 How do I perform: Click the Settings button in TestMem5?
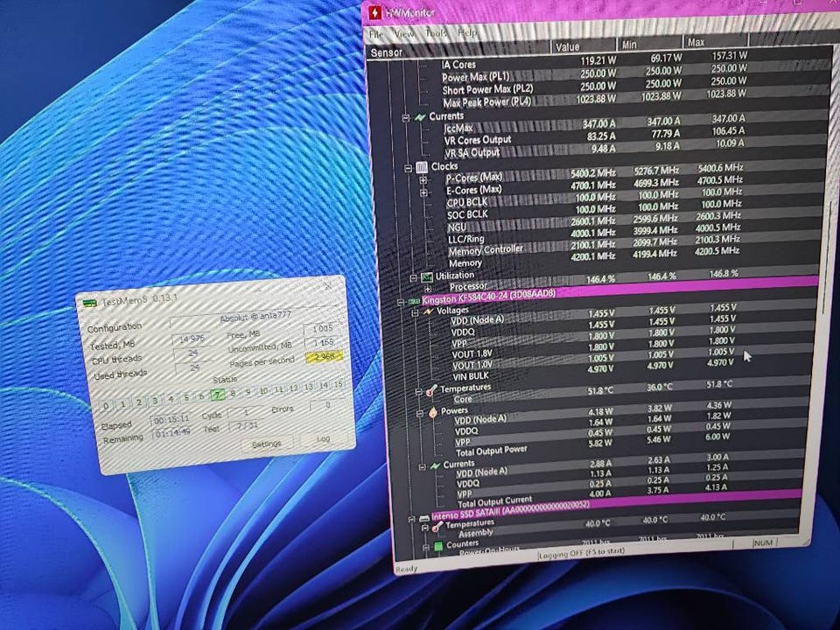(266, 444)
